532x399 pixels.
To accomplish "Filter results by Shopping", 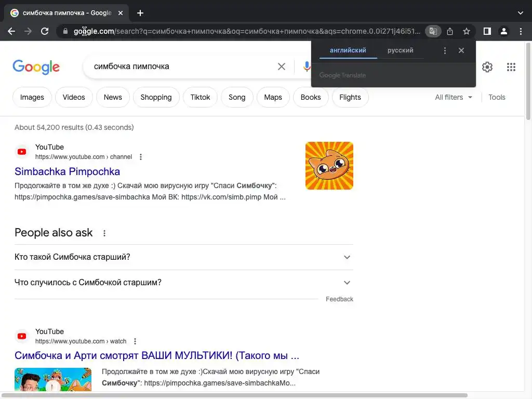I will pos(156,97).
